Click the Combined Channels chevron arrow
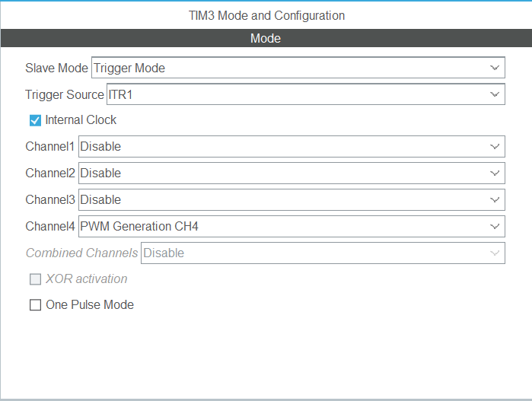Viewport: 532px width, 401px height. pos(495,253)
